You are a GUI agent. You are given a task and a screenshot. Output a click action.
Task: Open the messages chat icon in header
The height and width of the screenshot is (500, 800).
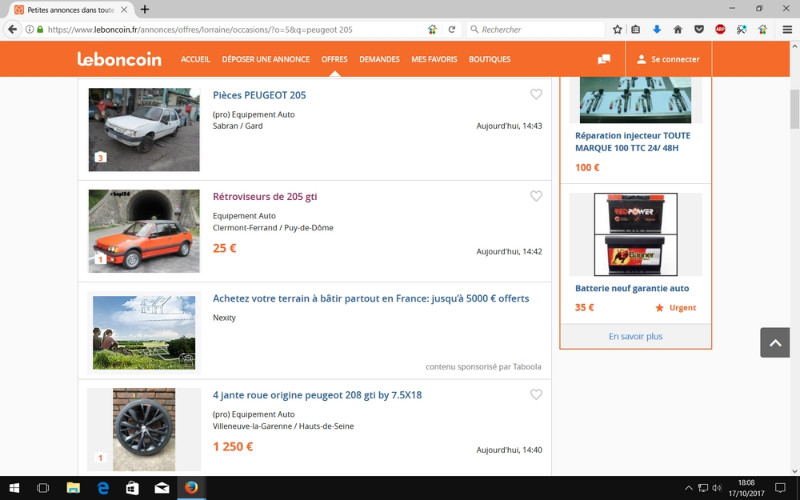(x=604, y=59)
